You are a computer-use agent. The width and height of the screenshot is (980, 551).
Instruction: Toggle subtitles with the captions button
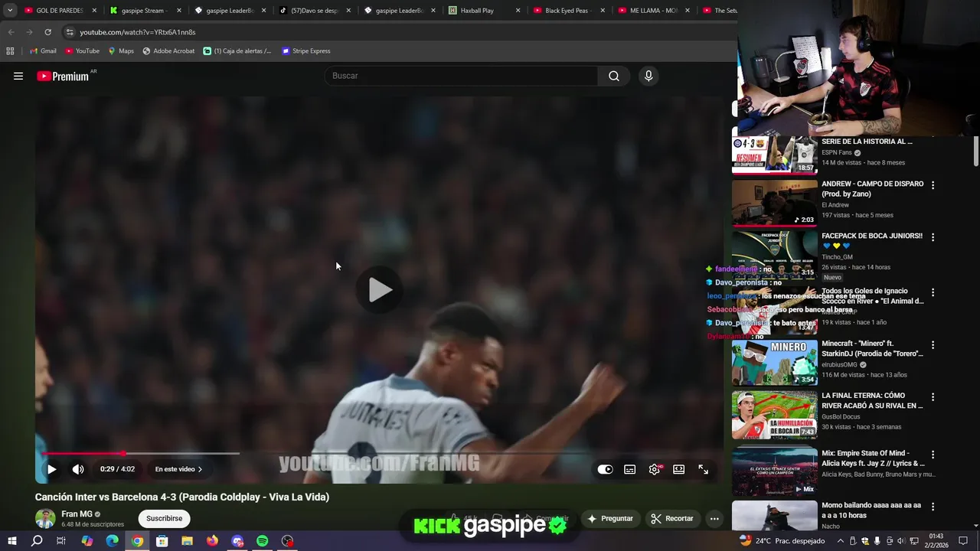[629, 469]
